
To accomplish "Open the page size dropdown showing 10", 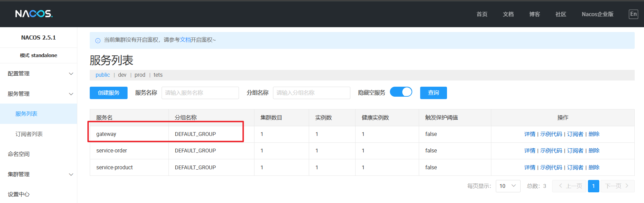I will (508, 186).
